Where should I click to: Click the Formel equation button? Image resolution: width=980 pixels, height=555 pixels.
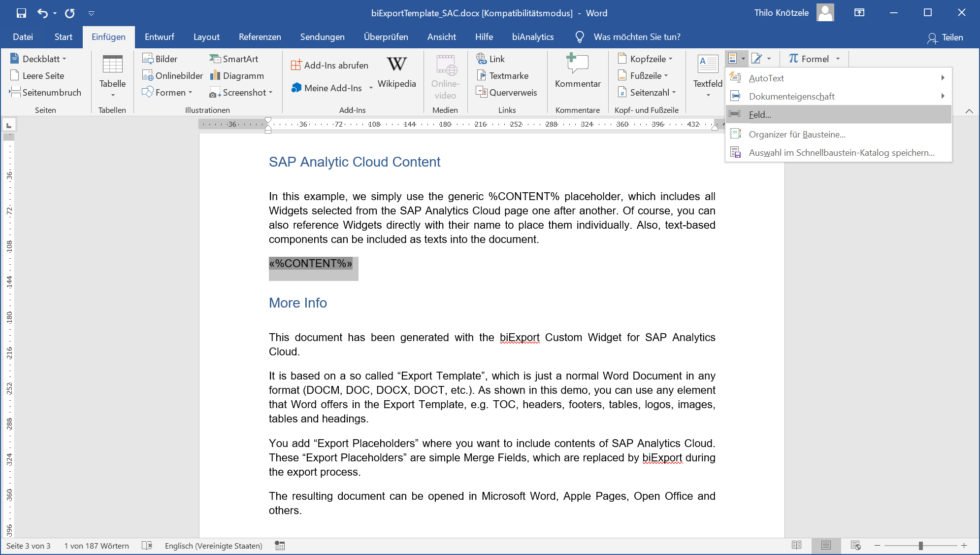click(x=809, y=59)
